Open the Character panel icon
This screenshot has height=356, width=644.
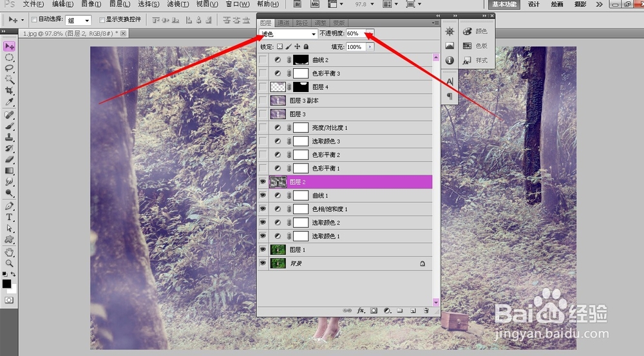(x=450, y=82)
